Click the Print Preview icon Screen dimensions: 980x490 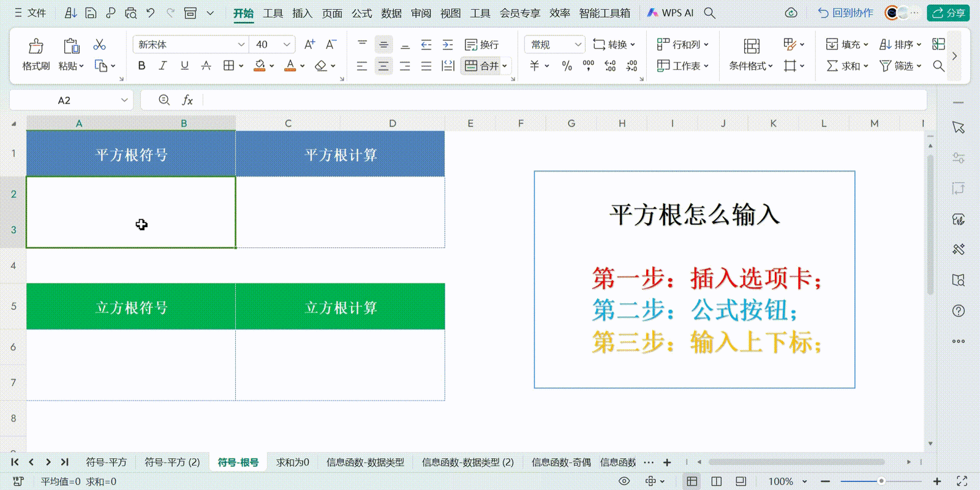130,13
